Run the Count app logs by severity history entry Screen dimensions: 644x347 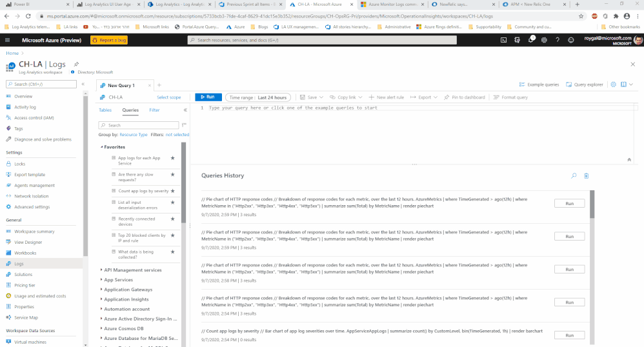[x=569, y=335]
